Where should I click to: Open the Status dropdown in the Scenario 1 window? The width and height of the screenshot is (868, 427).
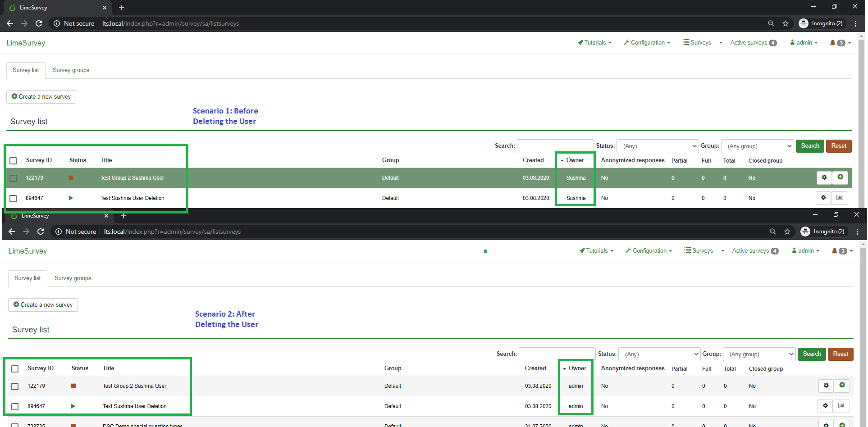point(657,146)
